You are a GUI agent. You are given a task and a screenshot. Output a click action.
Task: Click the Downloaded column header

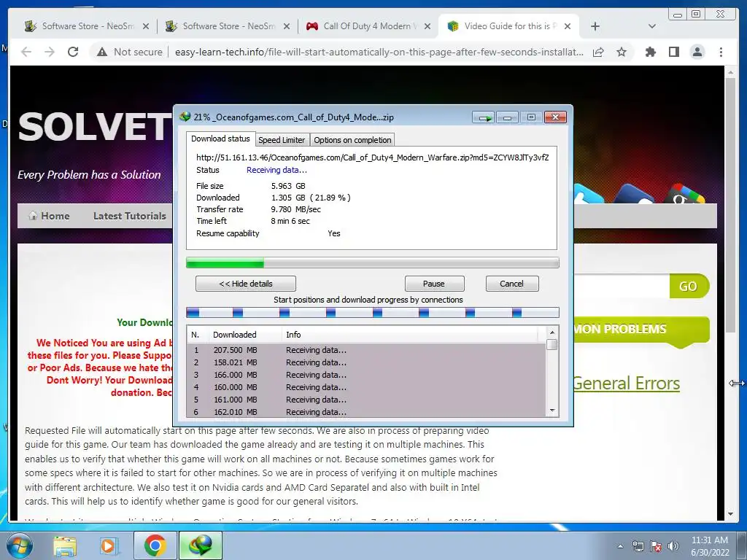245,335
